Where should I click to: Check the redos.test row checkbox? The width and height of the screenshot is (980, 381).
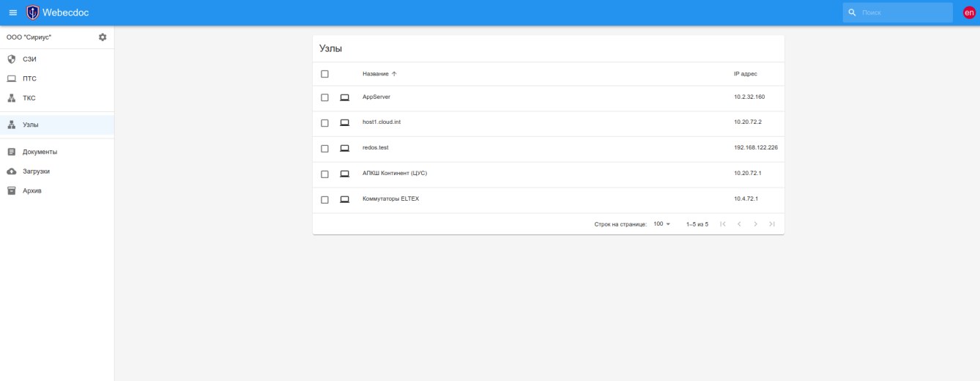pos(324,148)
